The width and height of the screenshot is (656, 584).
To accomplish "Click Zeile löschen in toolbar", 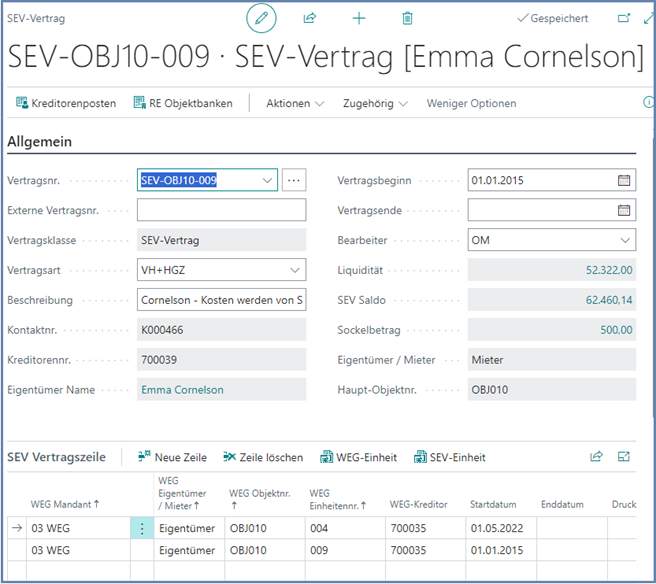I will point(263,457).
